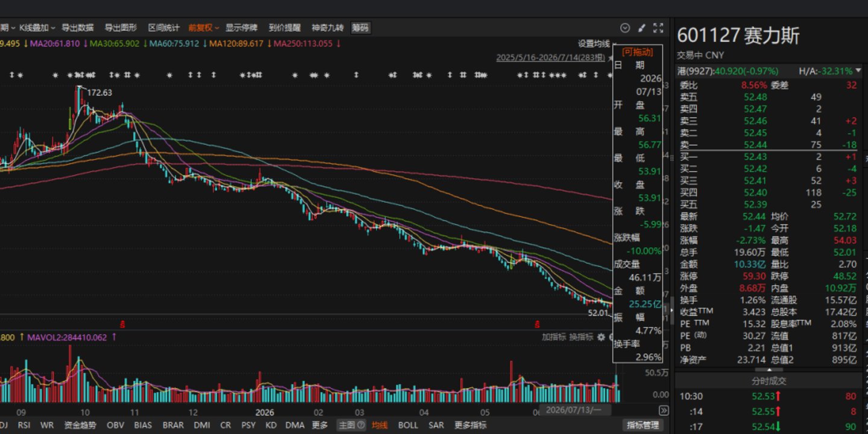
Task: Click 10:30 trade row at 52.53
Action: coord(769,396)
